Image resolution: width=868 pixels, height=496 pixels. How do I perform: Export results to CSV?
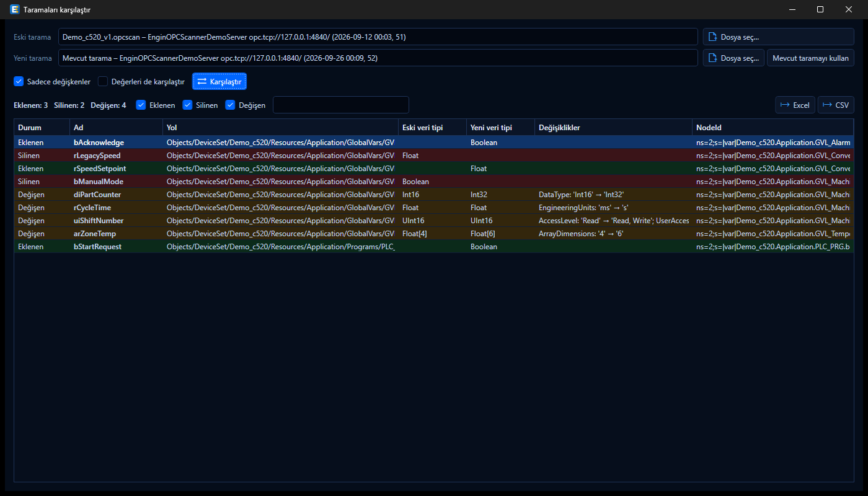click(836, 105)
